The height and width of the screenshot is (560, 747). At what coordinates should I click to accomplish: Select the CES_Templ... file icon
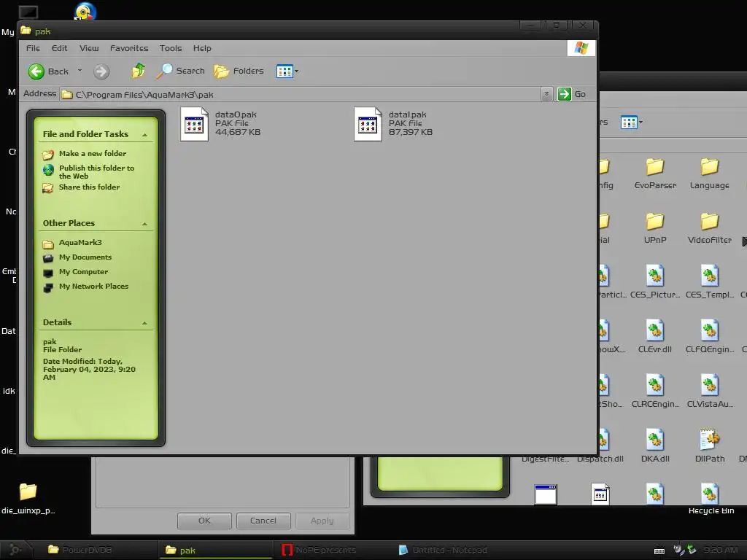[709, 276]
